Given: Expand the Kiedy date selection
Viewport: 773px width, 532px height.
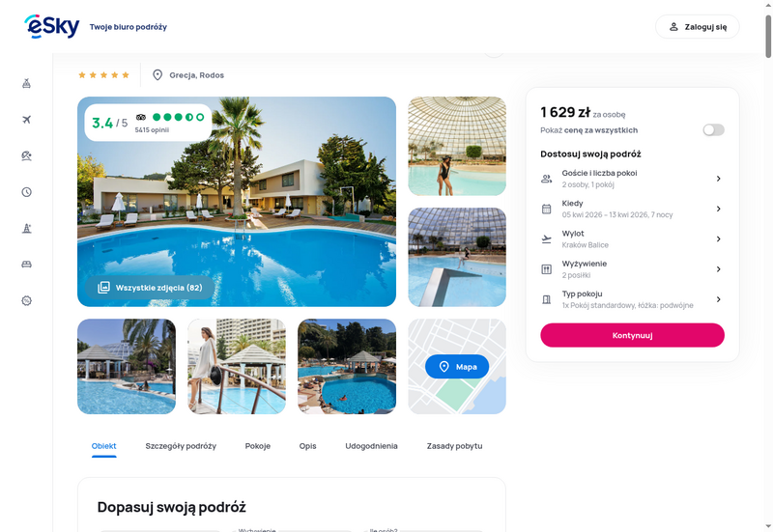Looking at the screenshot, I should coord(632,209).
